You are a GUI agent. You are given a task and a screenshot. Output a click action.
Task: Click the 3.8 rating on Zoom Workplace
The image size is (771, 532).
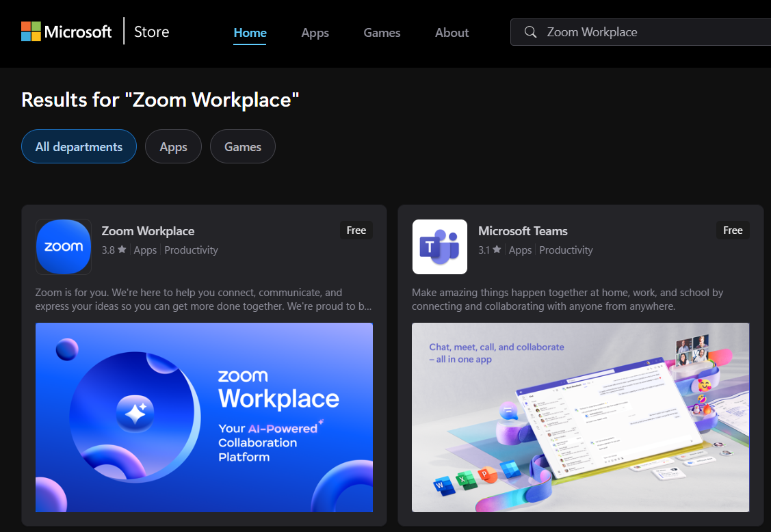tap(114, 250)
